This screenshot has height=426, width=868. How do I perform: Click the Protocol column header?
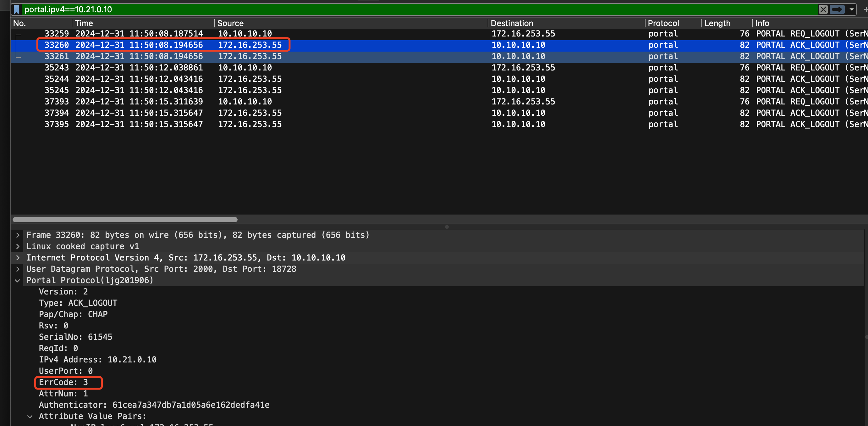pyautogui.click(x=663, y=23)
